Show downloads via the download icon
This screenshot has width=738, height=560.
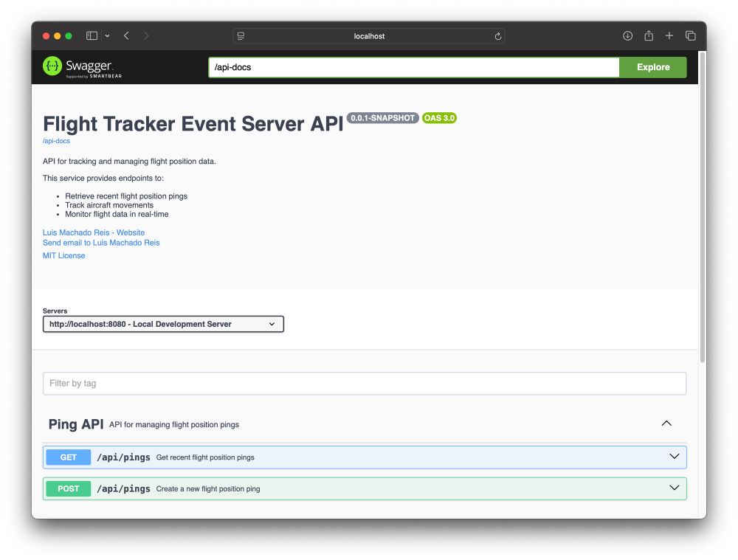pos(627,35)
